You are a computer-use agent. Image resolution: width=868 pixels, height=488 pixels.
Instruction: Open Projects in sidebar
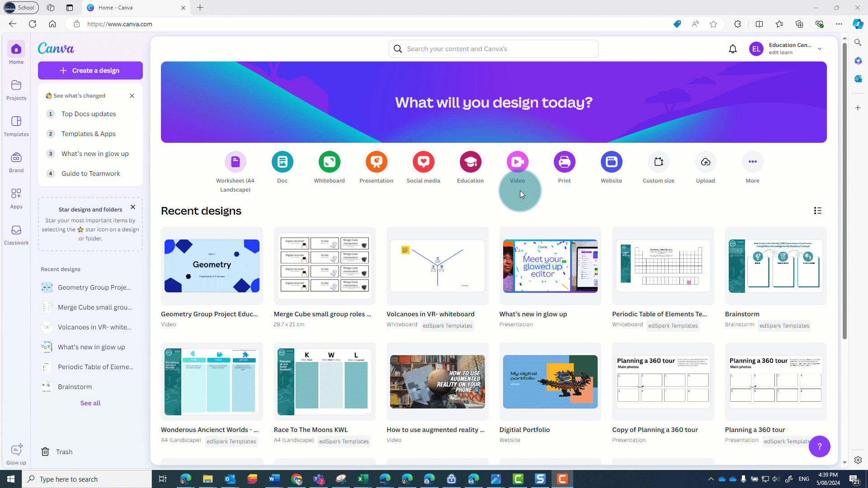[16, 89]
